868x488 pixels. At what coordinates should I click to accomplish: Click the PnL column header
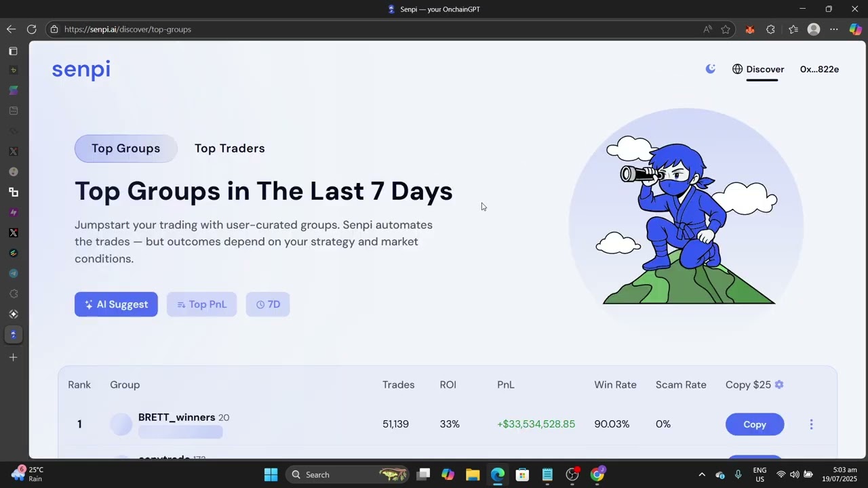pyautogui.click(x=506, y=384)
